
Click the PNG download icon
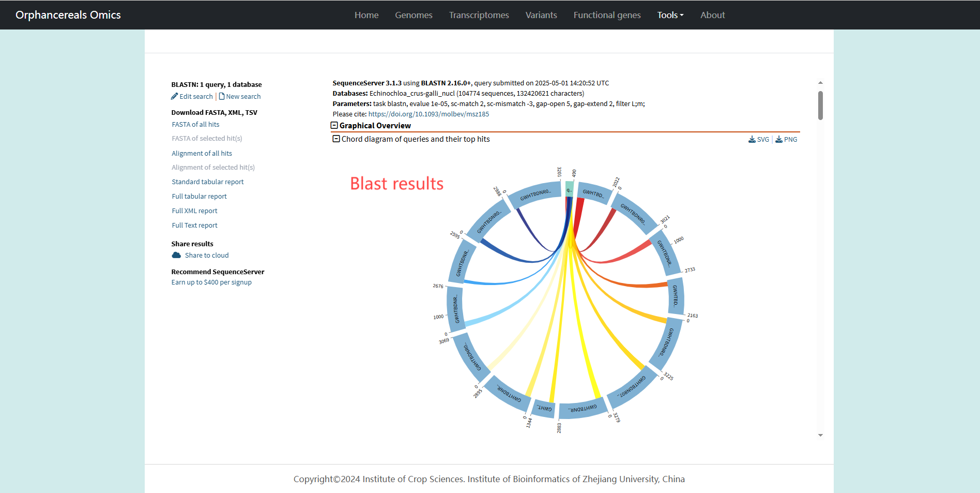[x=779, y=140]
